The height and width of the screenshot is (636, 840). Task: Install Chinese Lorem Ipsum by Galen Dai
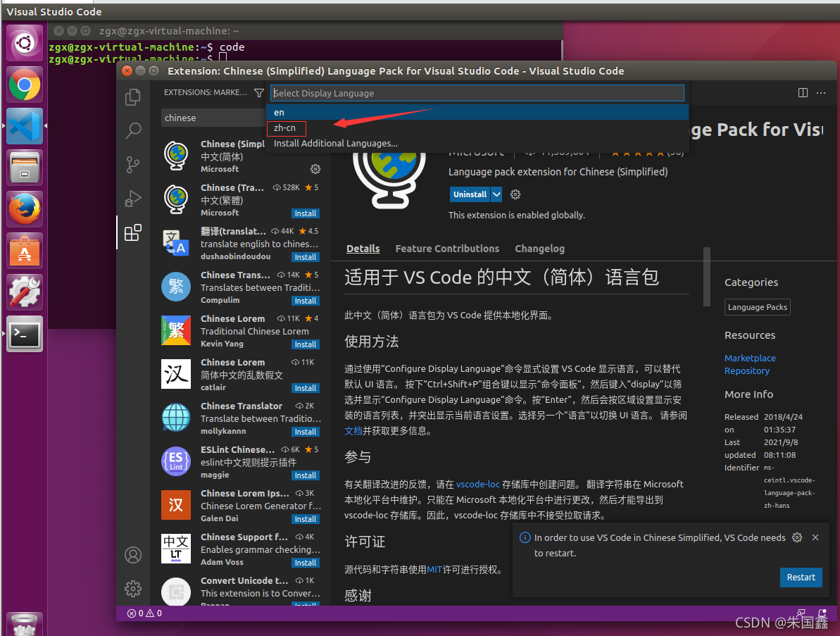306,519
